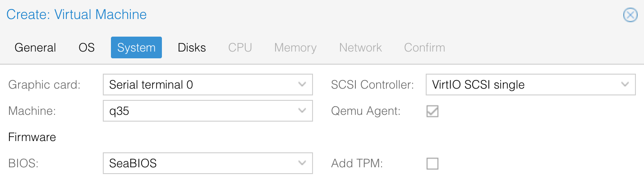644x184 pixels.
Task: Close the Create Virtual Machine dialog
Action: click(x=630, y=15)
